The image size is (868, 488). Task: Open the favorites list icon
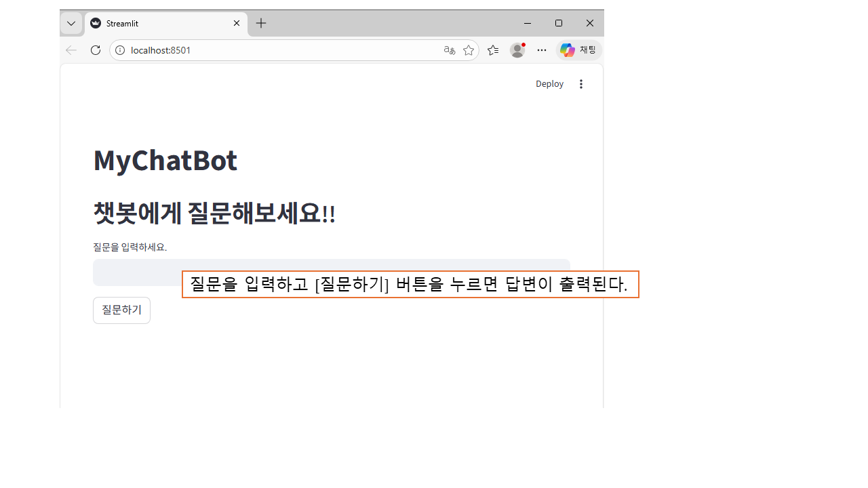coord(493,50)
